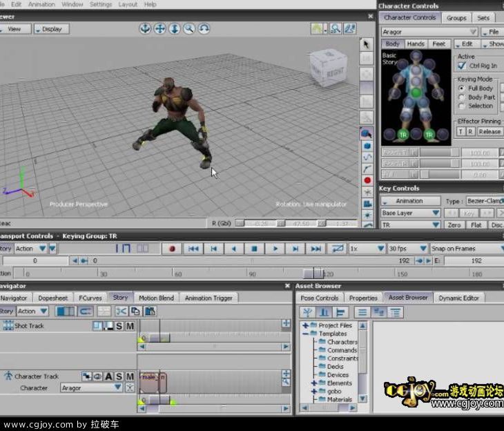Image resolution: width=504 pixels, height=431 pixels.
Task: Click the green hips effector on character figure
Action: (x=416, y=93)
